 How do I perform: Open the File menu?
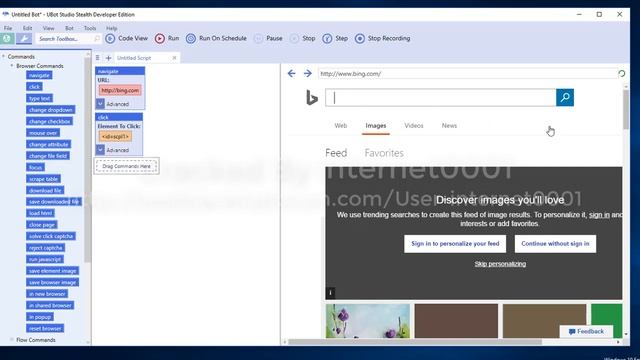8,28
